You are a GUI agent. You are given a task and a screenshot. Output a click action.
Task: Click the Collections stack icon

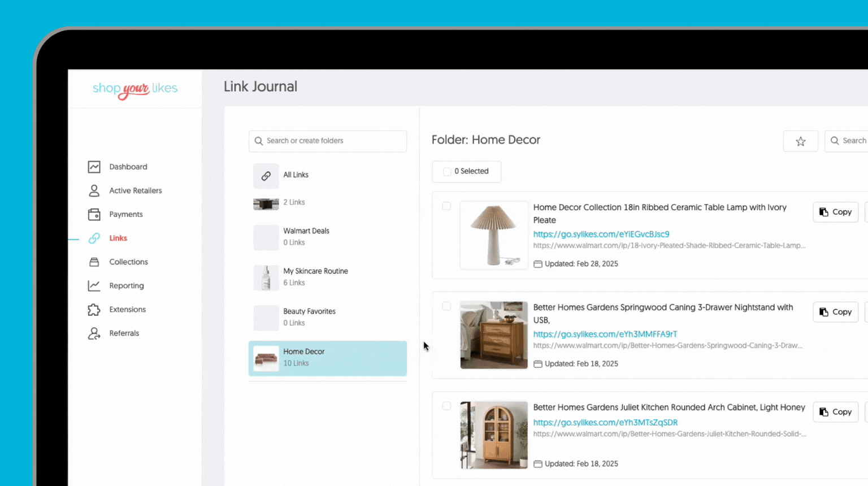tap(94, 262)
